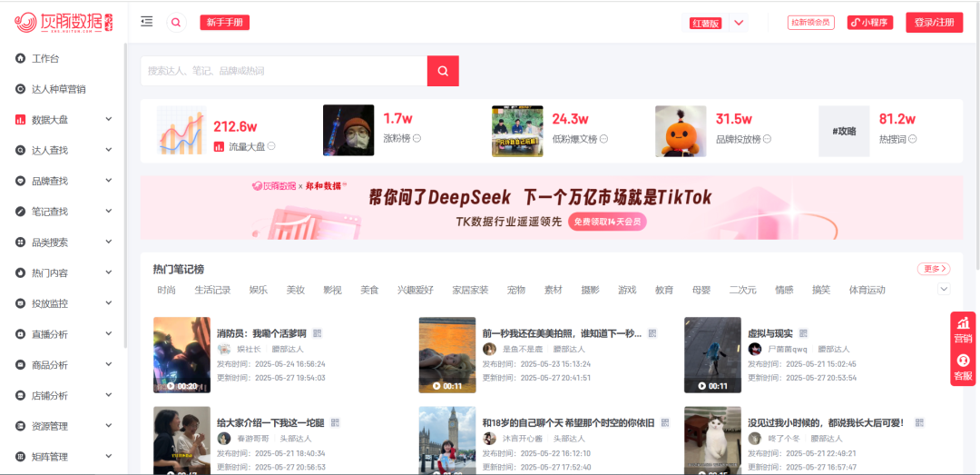Expand the 数据大盘 sidebar menu chevron
Screen dimensions: 980x475
point(109,119)
